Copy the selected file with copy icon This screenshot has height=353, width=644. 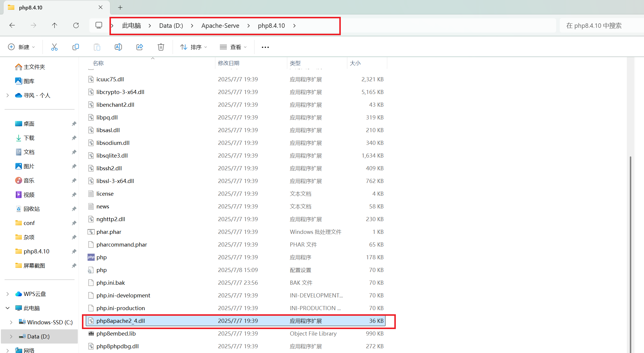point(76,47)
